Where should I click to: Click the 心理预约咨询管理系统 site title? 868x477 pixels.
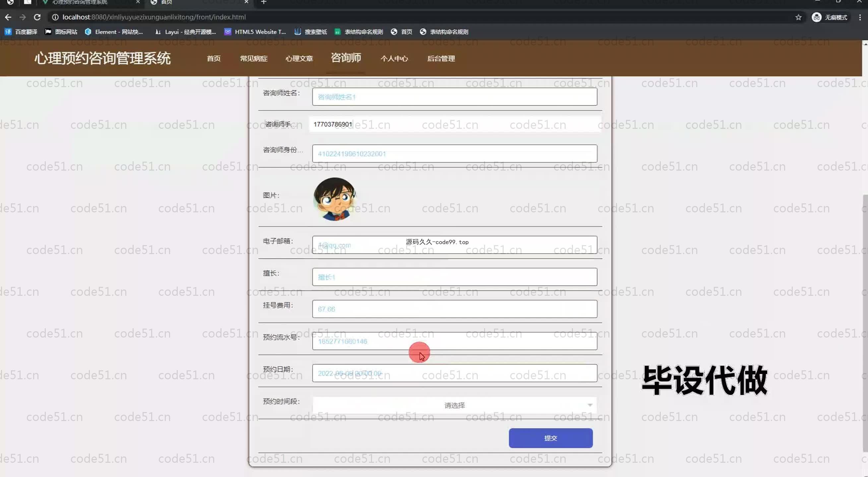[x=103, y=58]
